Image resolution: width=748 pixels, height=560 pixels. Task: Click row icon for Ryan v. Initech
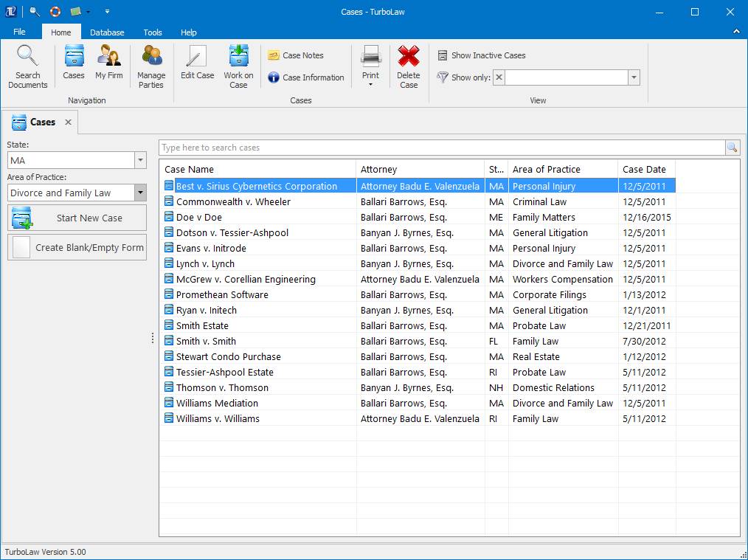(168, 310)
